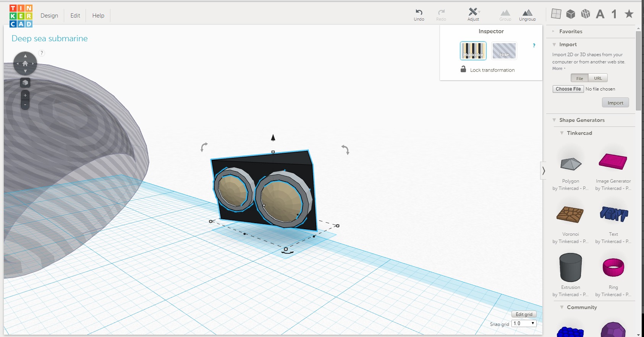Toggle Lock transformation
Screen dimensions: 644x337
(x=487, y=70)
